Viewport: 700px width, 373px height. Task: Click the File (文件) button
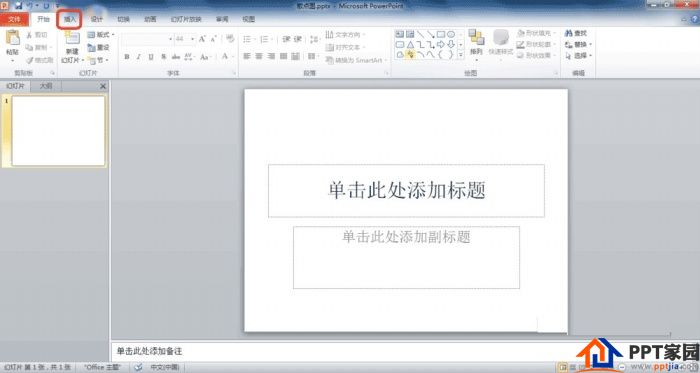click(14, 19)
